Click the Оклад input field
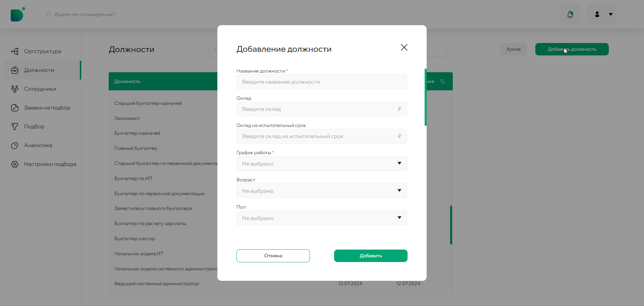Image resolution: width=644 pixels, height=306 pixels. click(322, 109)
